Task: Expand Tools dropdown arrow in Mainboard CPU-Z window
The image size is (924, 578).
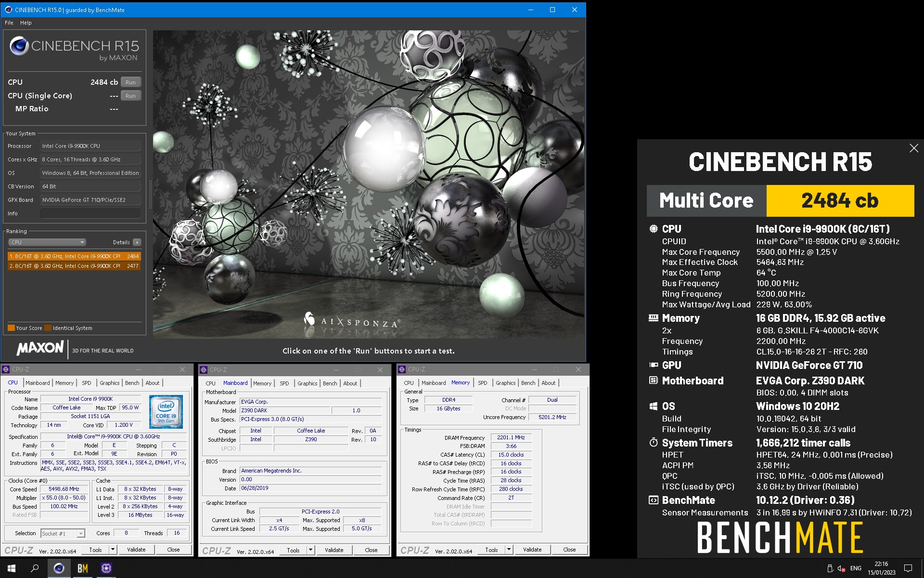Action: coord(311,550)
